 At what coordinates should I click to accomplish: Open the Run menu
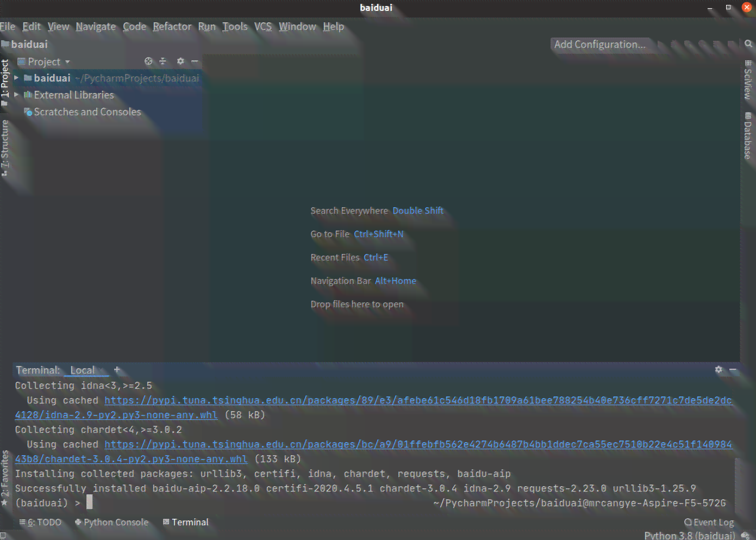207,27
